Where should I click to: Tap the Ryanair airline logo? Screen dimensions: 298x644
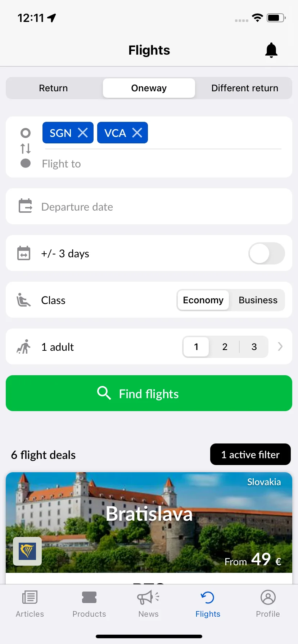click(x=27, y=551)
